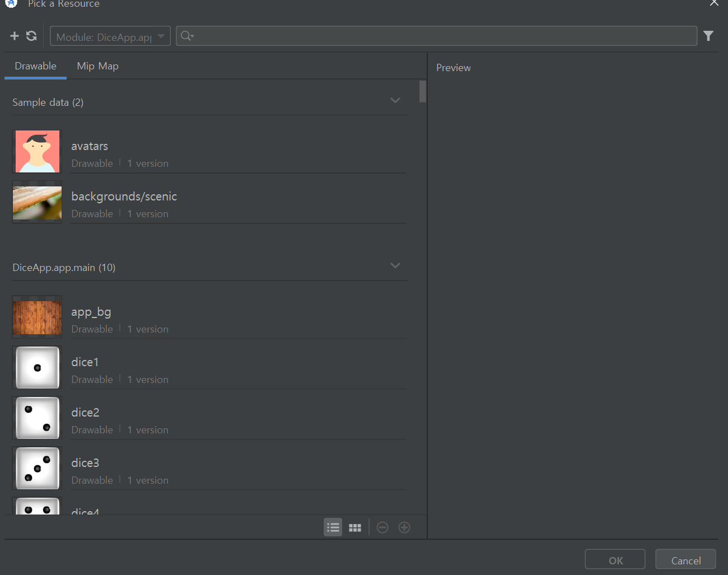Click the OK button
Viewport: 728px width, 575px height.
[615, 559]
